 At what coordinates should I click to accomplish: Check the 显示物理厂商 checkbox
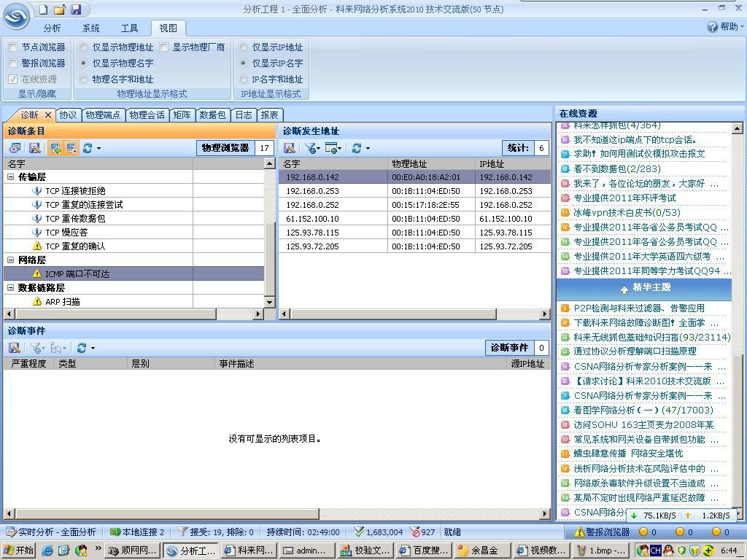point(164,47)
